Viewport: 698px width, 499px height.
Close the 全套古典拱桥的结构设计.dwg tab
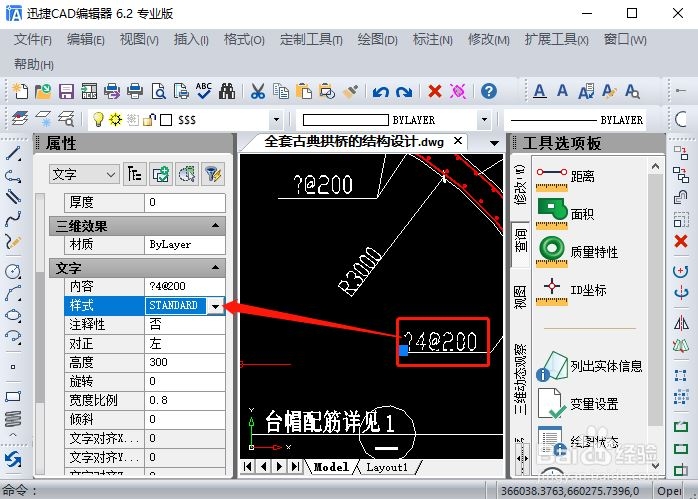click(458, 141)
